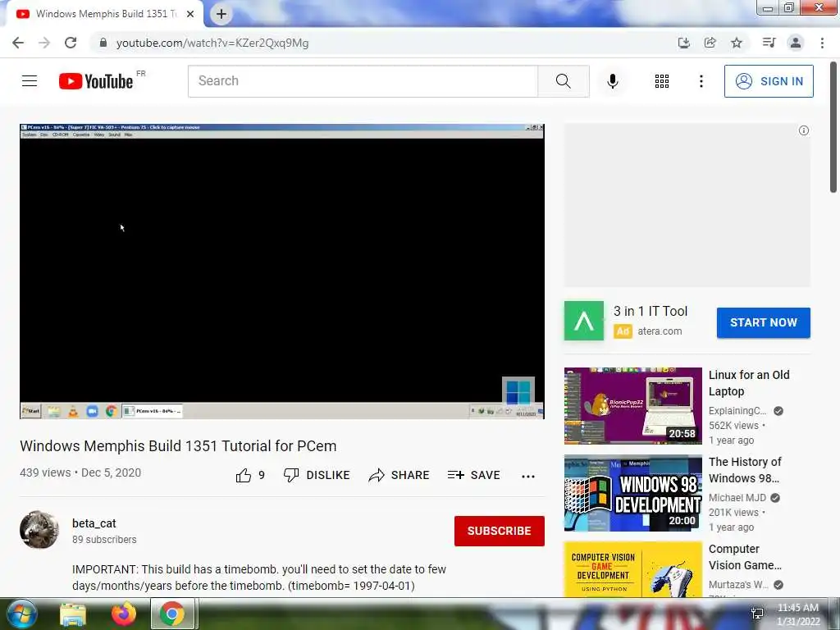Focus the YouTube Search box
The width and height of the screenshot is (840, 630).
363,81
